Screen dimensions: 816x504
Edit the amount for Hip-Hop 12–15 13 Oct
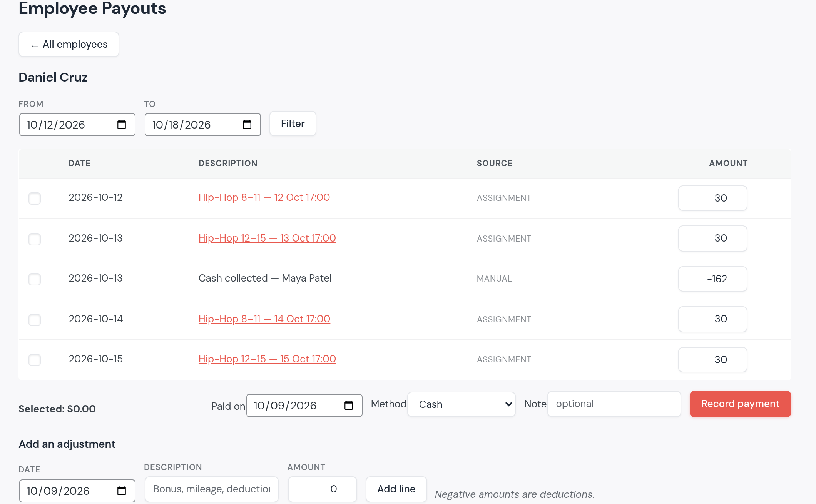tap(713, 238)
